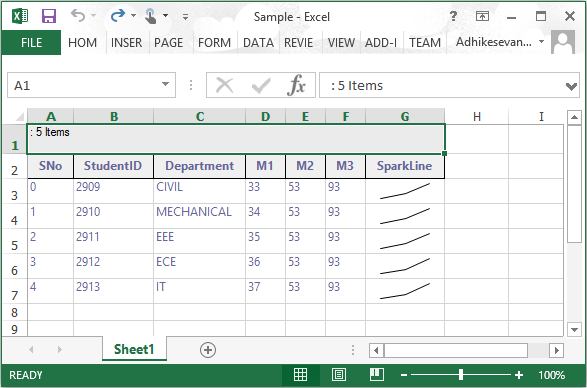Image resolution: width=587 pixels, height=388 pixels.
Task: Switch to Normal view
Action: pos(301,375)
